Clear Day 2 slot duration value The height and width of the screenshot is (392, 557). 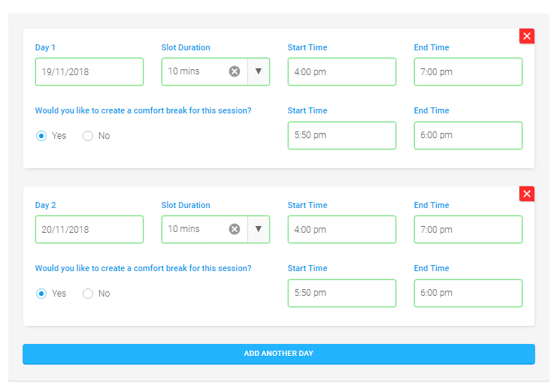coord(235,229)
